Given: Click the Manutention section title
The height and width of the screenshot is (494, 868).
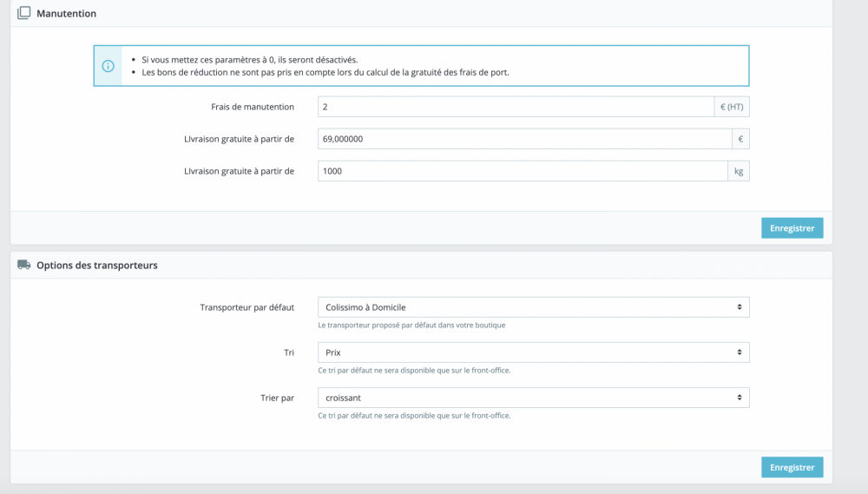Looking at the screenshot, I should (67, 14).
